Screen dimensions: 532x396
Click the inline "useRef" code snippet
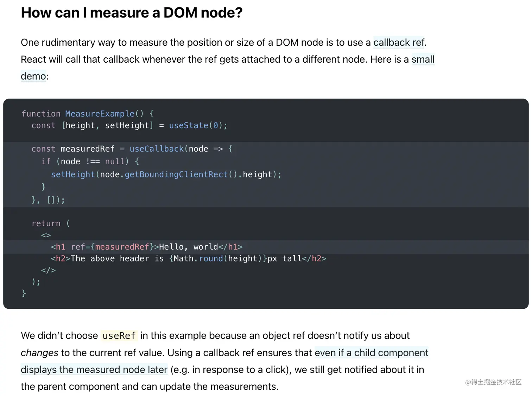119,336
